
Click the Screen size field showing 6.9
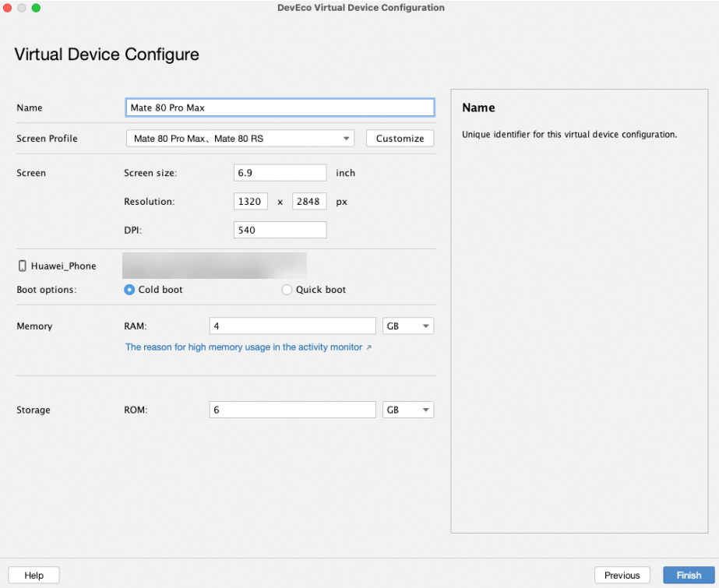[x=280, y=173]
